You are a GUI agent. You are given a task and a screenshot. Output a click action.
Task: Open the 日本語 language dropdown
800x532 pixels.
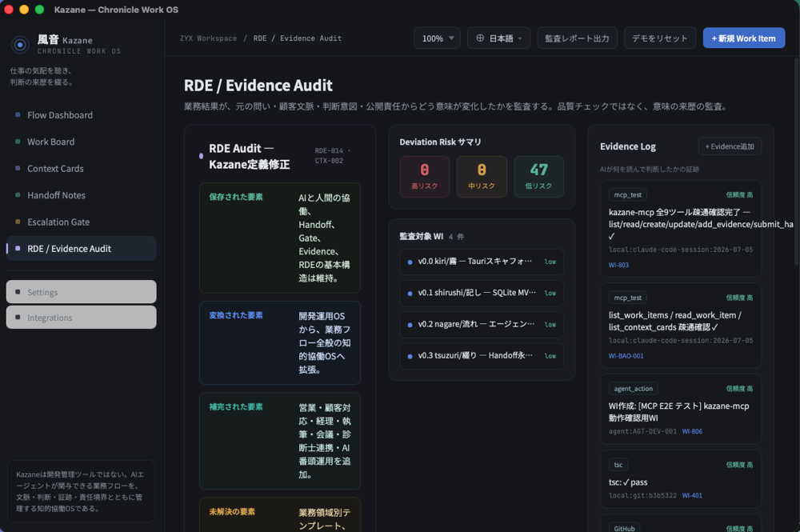pos(498,38)
